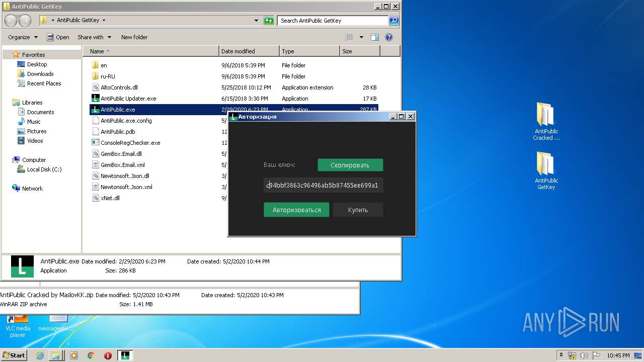Expand the Share with menu
This screenshot has height=362, width=644.
tap(94, 37)
